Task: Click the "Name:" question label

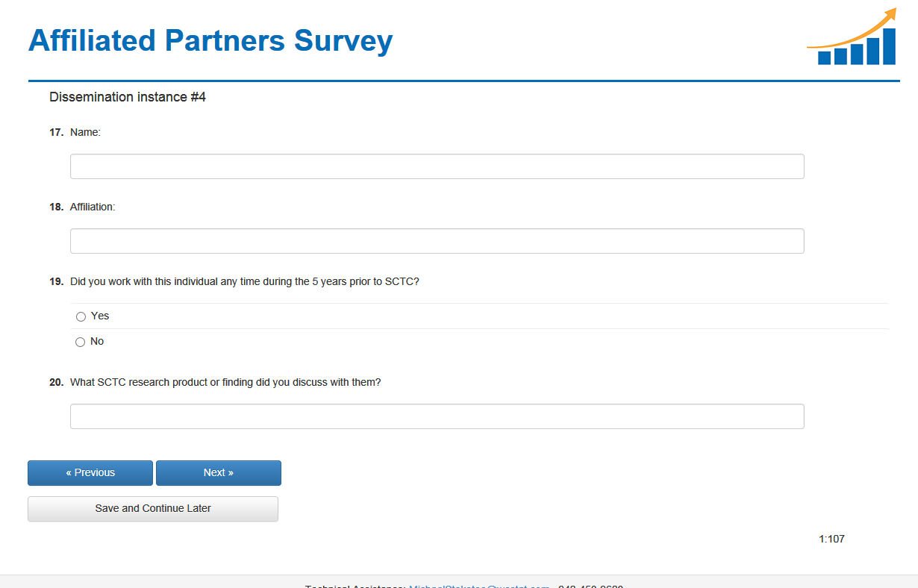Action: [x=85, y=132]
